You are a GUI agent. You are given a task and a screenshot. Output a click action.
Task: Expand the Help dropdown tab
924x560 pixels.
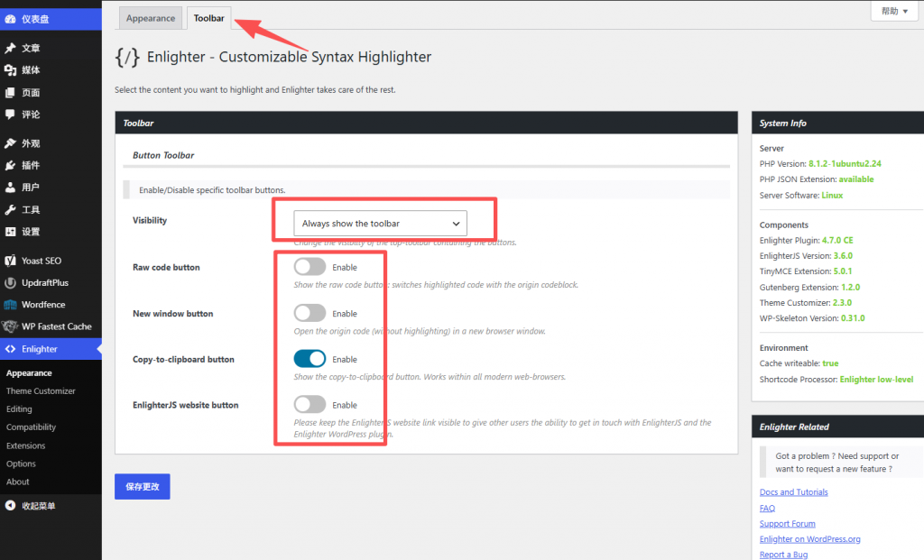pos(894,11)
